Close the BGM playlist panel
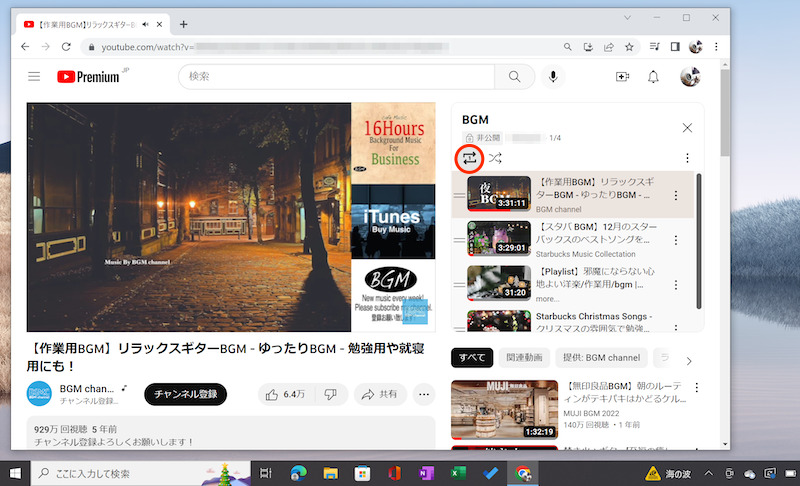 (687, 128)
